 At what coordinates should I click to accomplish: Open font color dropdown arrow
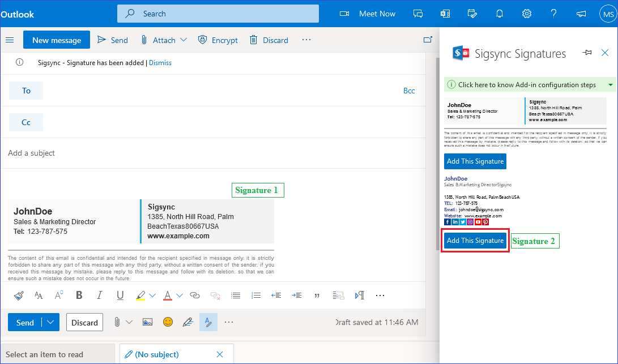[x=180, y=295]
